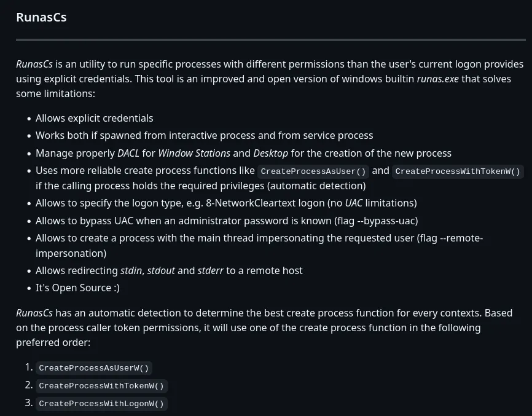Click the italic DACL word
Screen dimensions: 532x416
tap(128, 153)
